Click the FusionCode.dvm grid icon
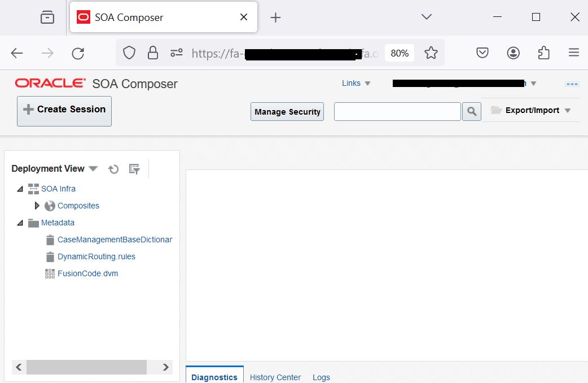Viewport: 588px width, 383px height. 50,274
